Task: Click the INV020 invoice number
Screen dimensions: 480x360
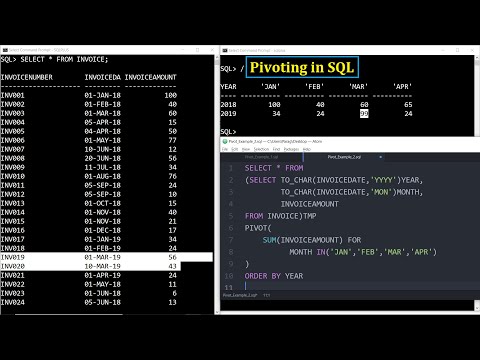Action: tap(13, 266)
